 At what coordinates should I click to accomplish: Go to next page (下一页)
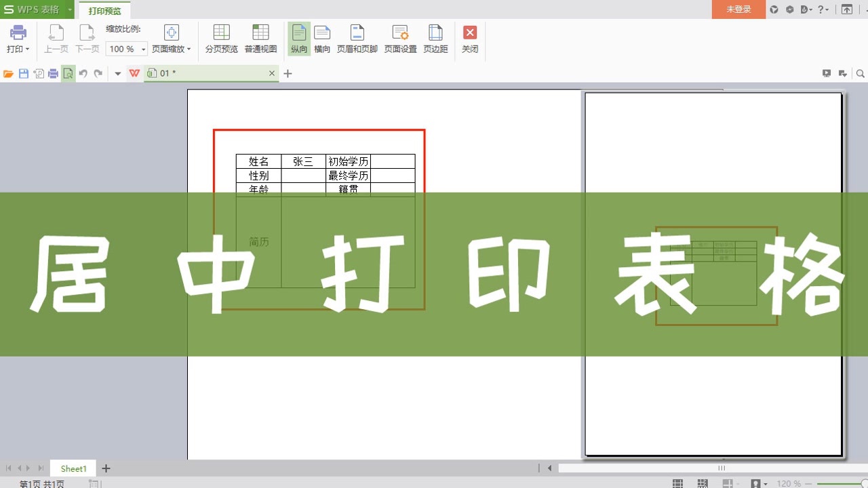pyautogui.click(x=87, y=39)
